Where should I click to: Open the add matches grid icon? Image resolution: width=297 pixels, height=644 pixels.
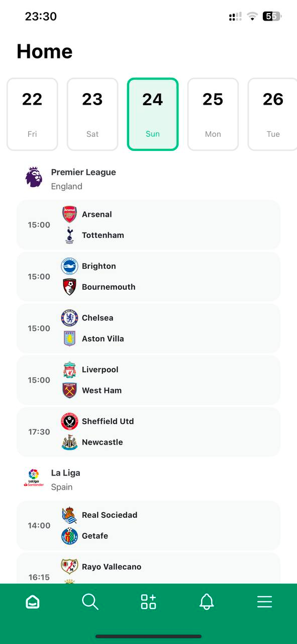coord(148,601)
